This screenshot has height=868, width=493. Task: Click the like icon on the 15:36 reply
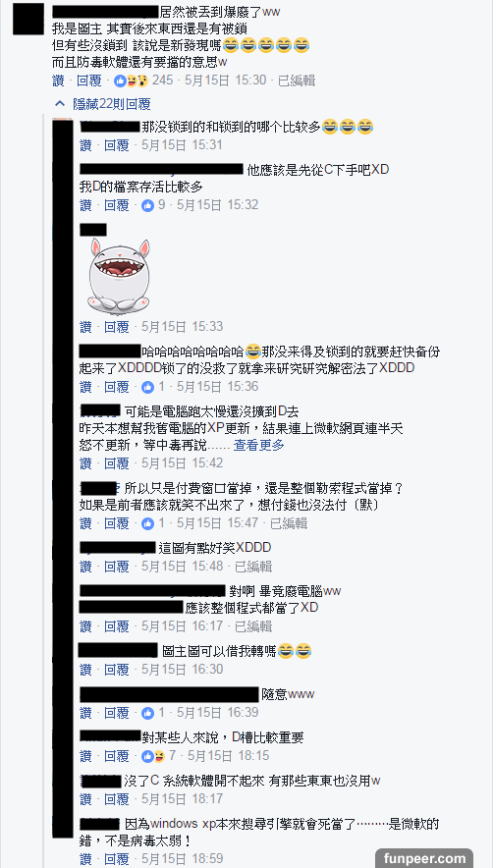click(147, 387)
